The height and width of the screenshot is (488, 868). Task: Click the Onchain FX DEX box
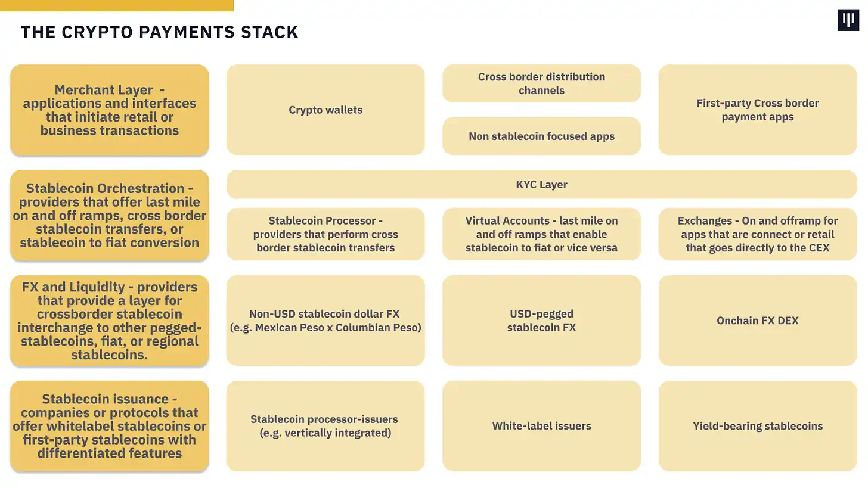pos(757,321)
